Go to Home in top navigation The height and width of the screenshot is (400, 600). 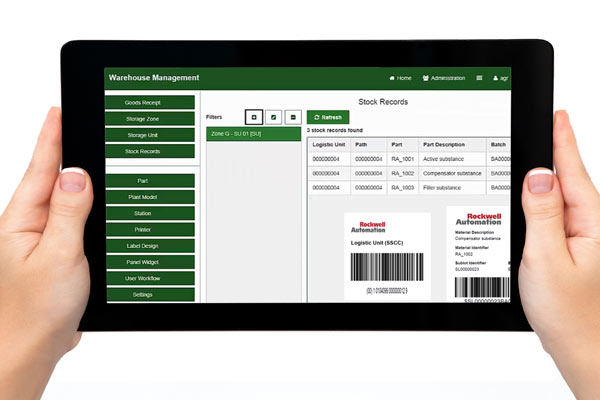tap(400, 78)
